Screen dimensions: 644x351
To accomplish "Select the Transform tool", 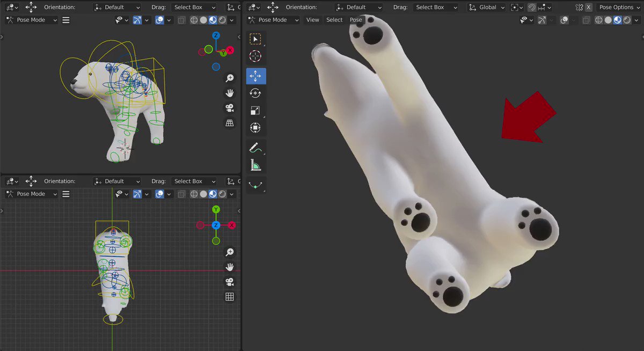I will (255, 128).
